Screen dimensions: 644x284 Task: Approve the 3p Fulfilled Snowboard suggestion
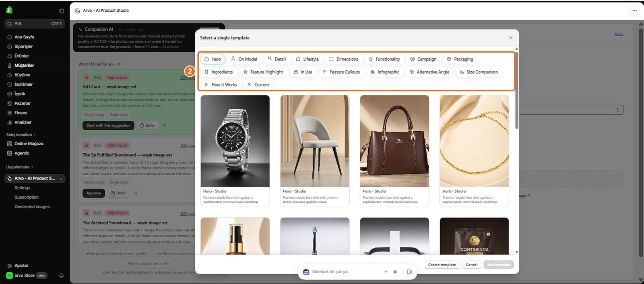pyautogui.click(x=94, y=193)
